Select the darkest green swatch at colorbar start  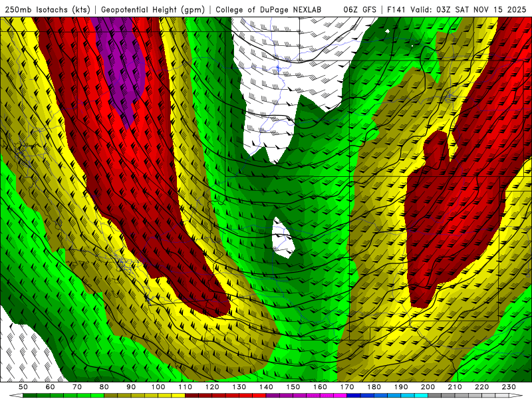pos(30,395)
